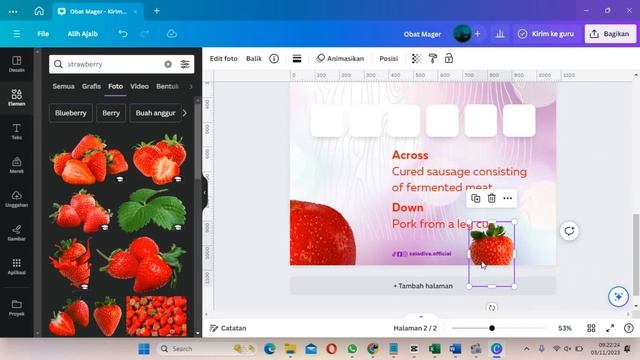
Task: Switch to the Bentuk tab
Action: click(x=167, y=86)
